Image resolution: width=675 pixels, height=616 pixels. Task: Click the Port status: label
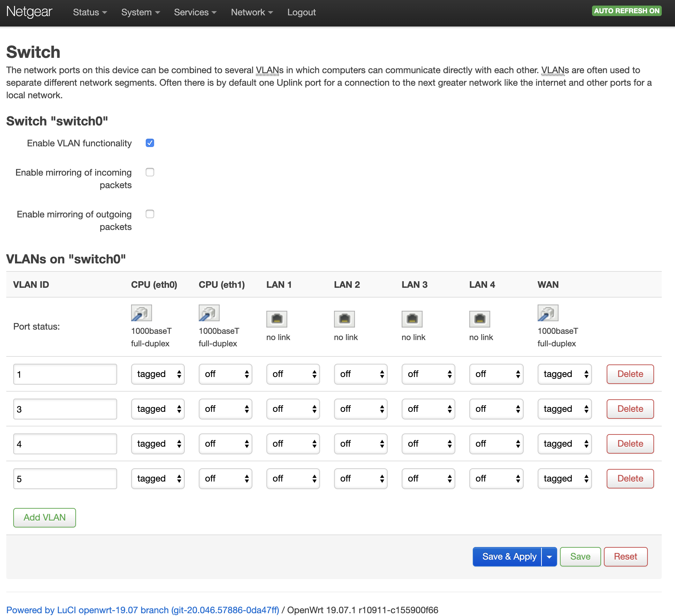tap(37, 327)
